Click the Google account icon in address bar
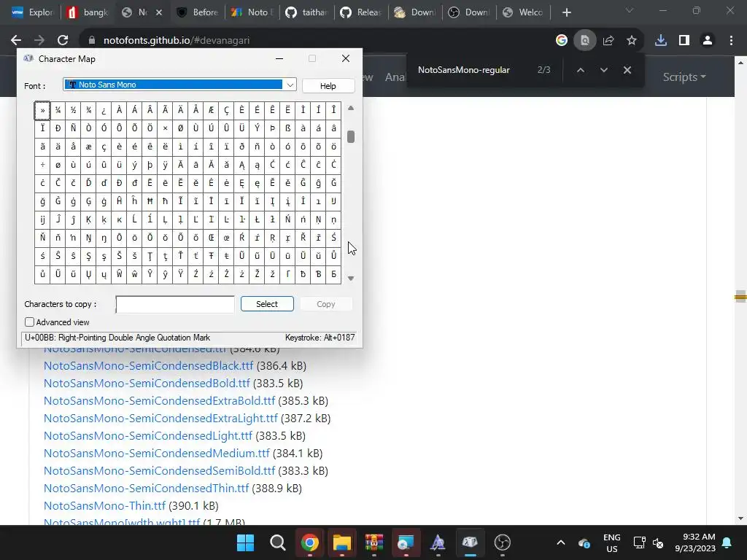This screenshot has width=747, height=560. [x=562, y=41]
